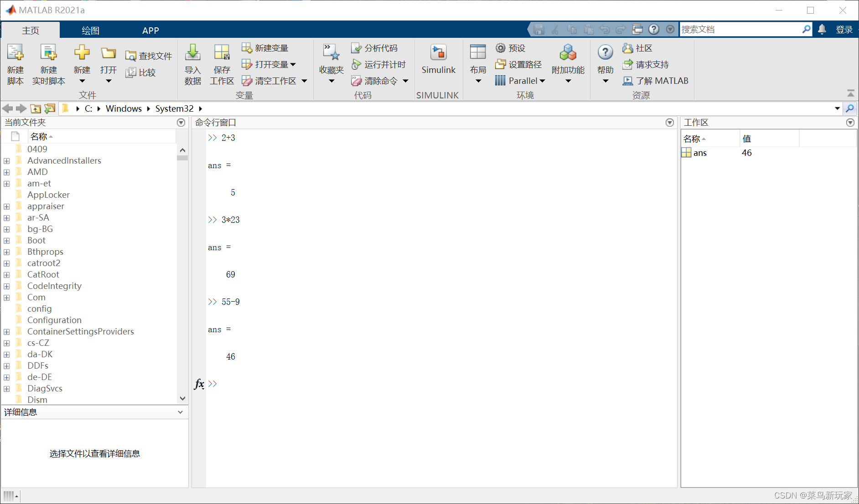
Task: Click the Import Data (导入数据) icon
Action: coord(193,53)
